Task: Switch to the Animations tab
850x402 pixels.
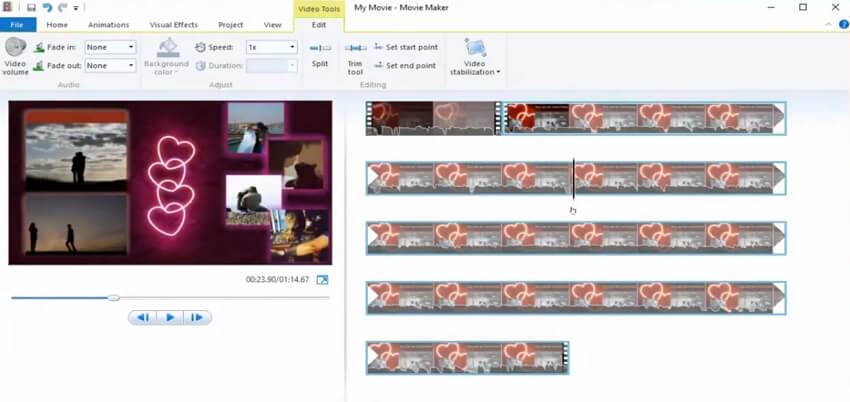Action: pyautogui.click(x=108, y=25)
